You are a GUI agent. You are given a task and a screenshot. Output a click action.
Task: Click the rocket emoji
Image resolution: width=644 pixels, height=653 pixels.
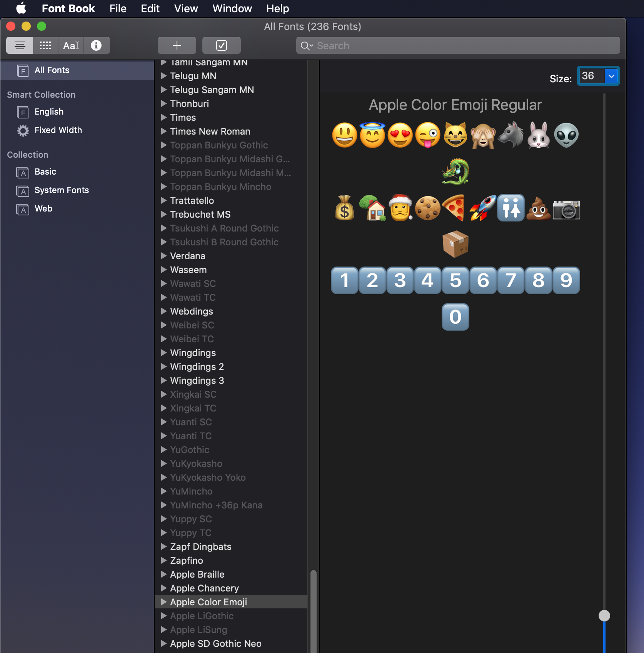pos(483,208)
